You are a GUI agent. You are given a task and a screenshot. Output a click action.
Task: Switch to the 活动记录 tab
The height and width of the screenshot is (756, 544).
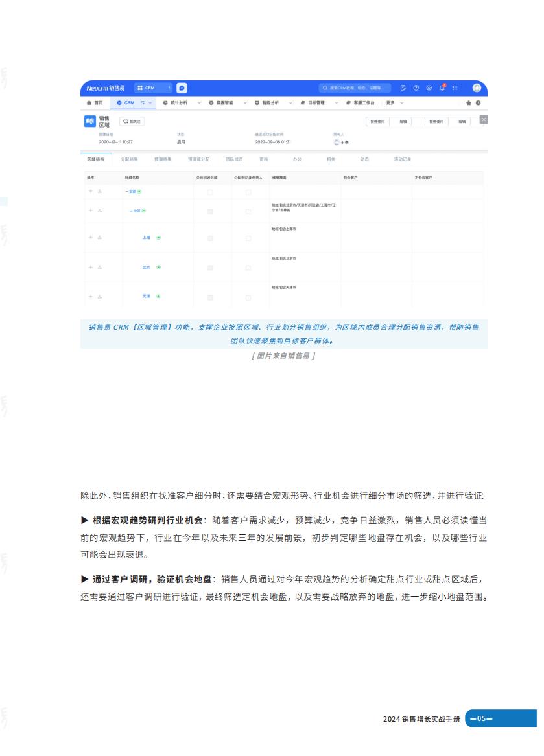[x=403, y=159]
